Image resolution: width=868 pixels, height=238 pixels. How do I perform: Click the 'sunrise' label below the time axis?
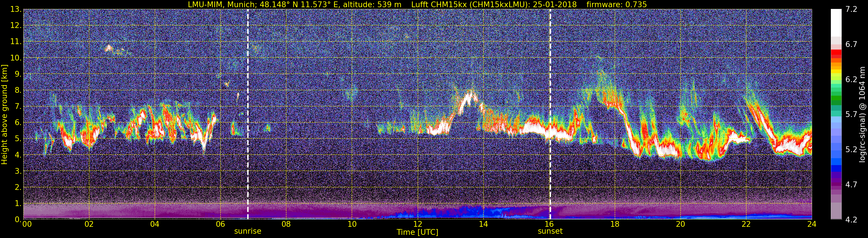pos(248,231)
